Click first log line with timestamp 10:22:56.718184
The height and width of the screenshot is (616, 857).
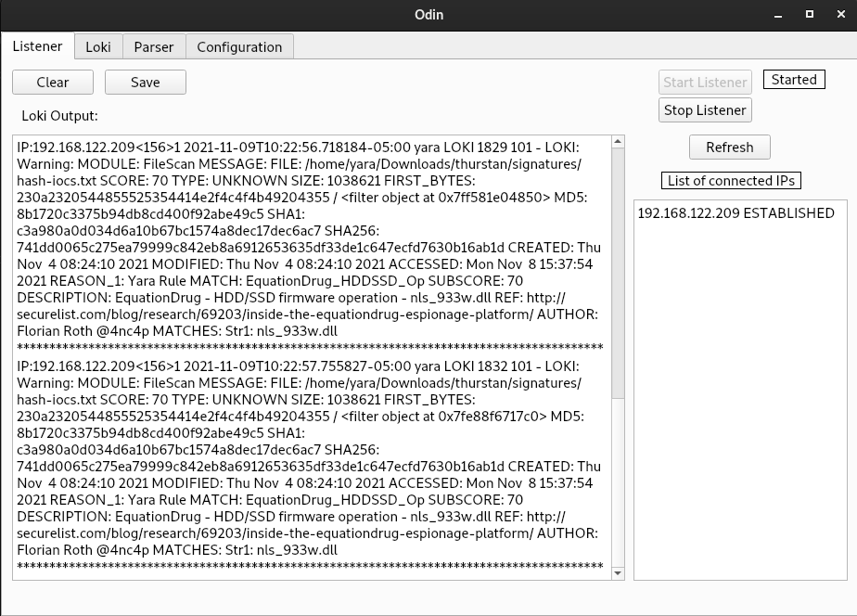tap(298, 148)
